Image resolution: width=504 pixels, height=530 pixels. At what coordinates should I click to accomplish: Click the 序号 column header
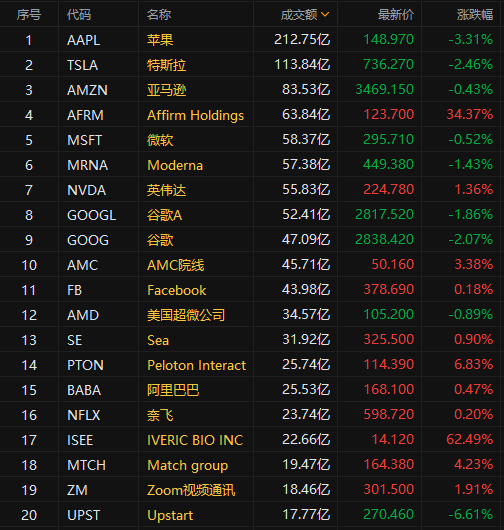click(29, 15)
